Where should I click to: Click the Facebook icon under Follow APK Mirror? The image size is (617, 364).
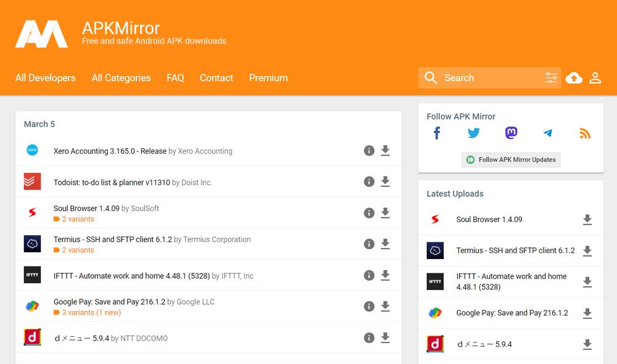pos(437,133)
